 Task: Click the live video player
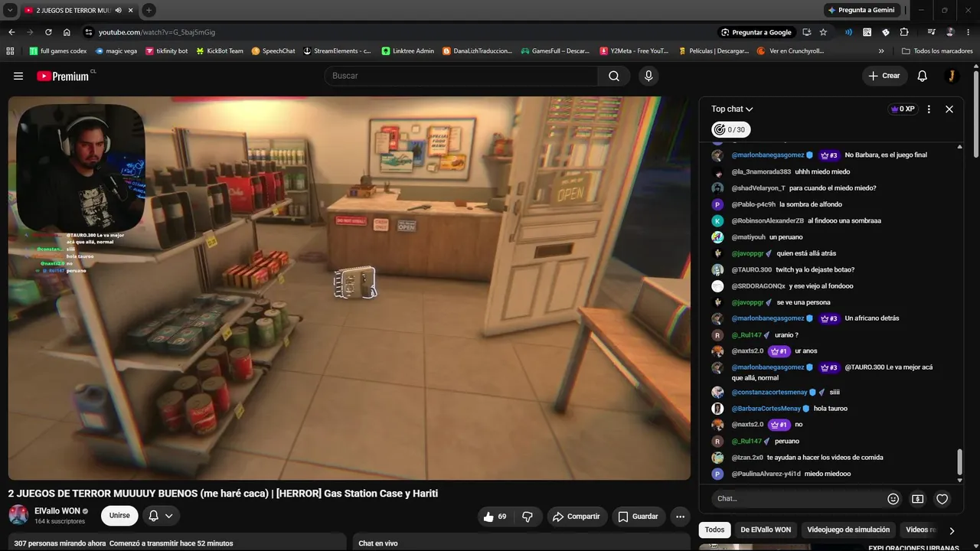click(349, 288)
